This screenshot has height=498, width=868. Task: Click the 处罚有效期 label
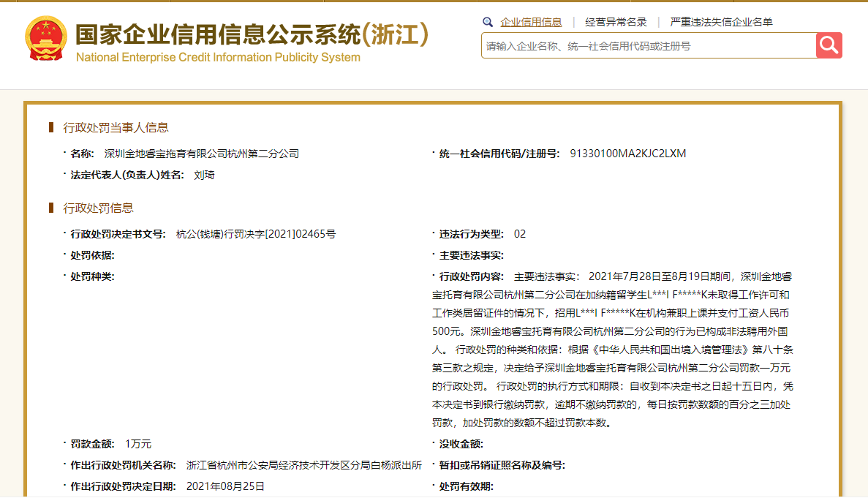point(466,486)
